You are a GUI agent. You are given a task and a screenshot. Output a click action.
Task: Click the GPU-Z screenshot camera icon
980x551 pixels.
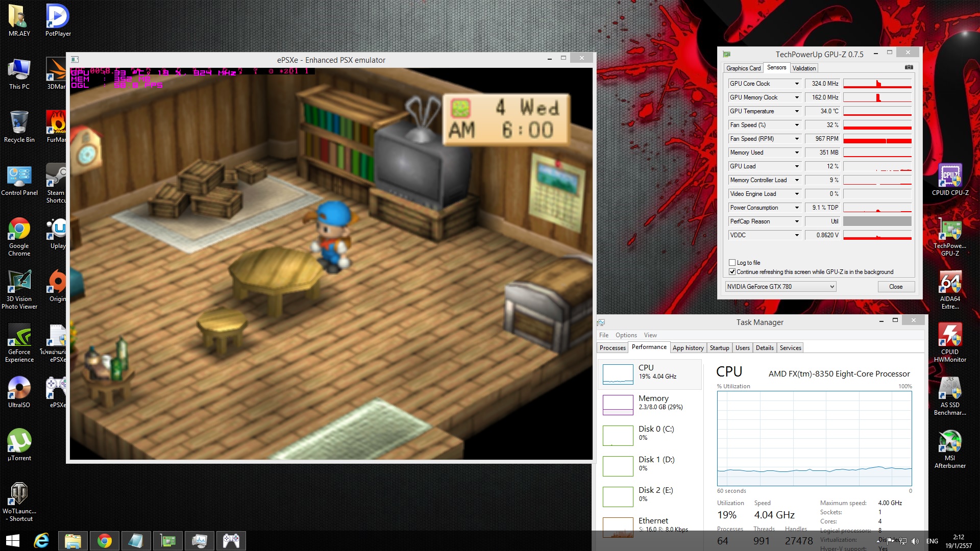click(x=909, y=67)
